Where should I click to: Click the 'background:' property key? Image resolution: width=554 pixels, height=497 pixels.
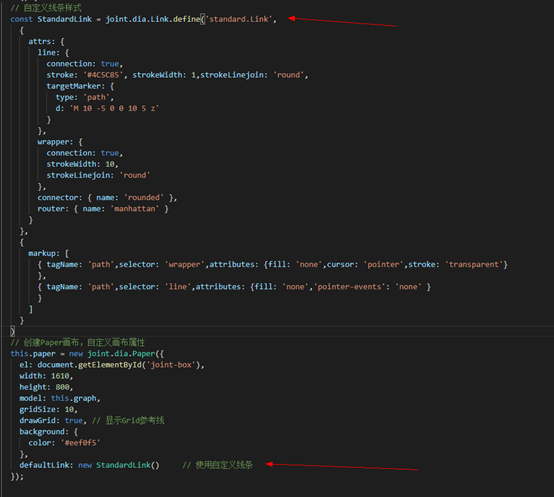(44, 432)
